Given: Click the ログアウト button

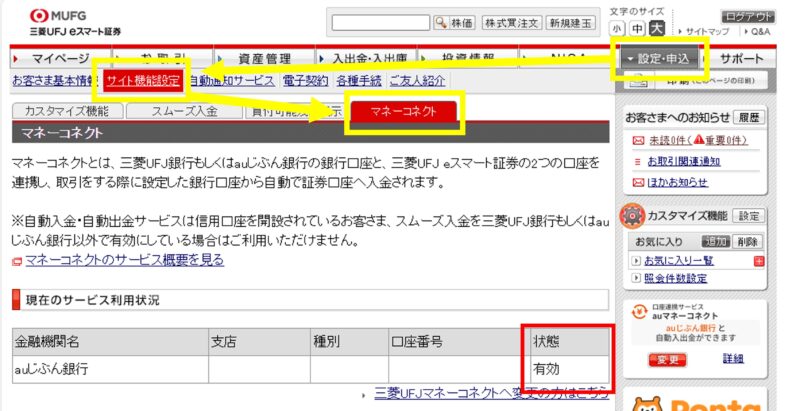Looking at the screenshot, I should [747, 17].
